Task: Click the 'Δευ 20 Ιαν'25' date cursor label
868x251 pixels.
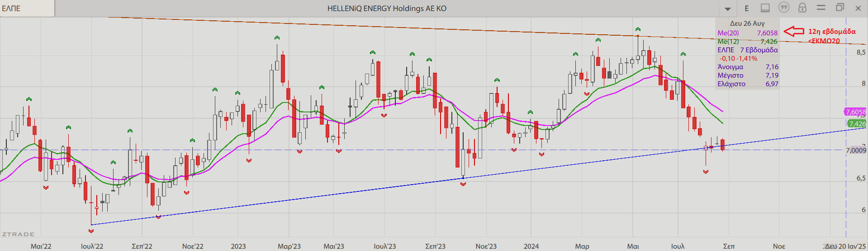Action: 845,246
